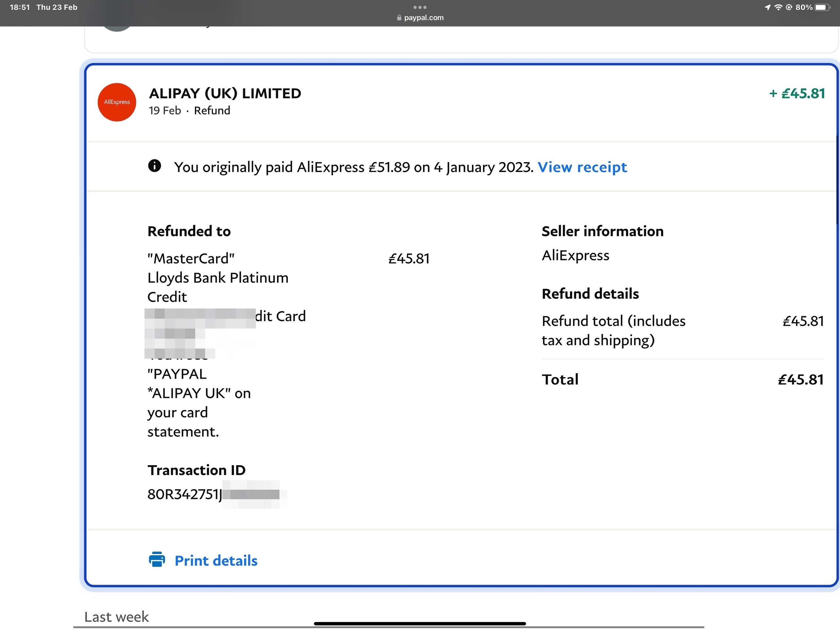Click the AliExpress red logo icon
840x630 pixels.
click(x=117, y=102)
